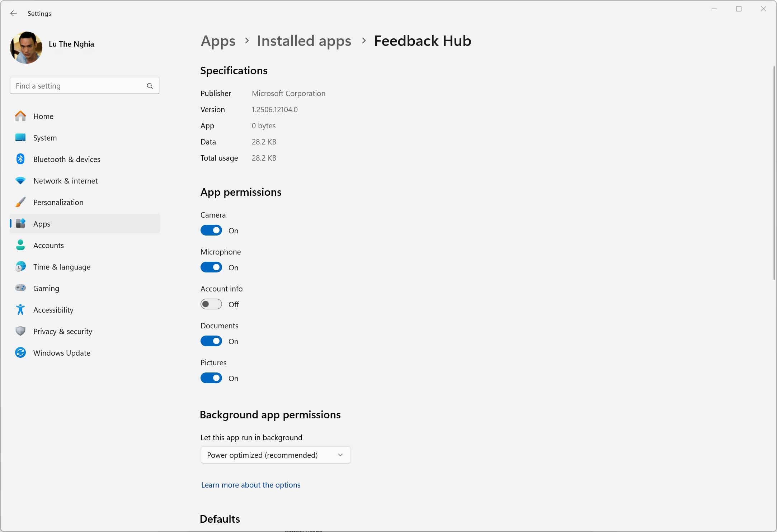Image resolution: width=777 pixels, height=532 pixels.
Task: Click the Bluetooth & devices icon
Action: point(20,159)
